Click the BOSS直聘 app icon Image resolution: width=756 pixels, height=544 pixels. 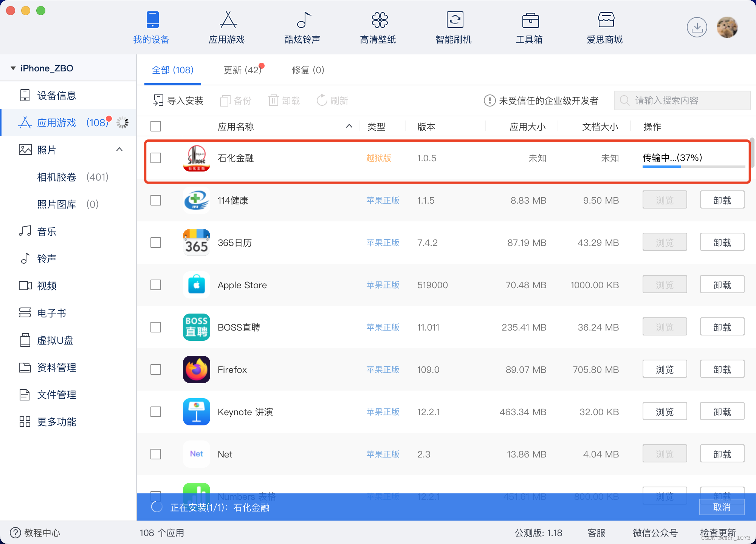tap(197, 327)
